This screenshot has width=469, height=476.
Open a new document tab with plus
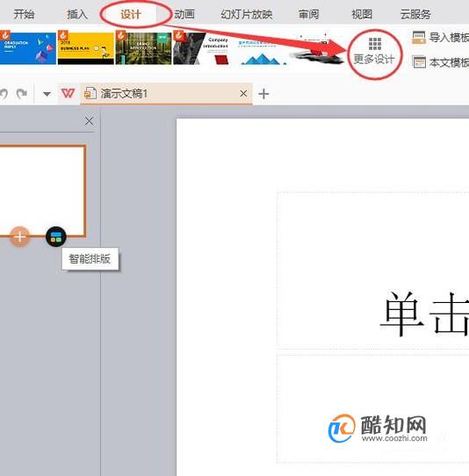[263, 93]
